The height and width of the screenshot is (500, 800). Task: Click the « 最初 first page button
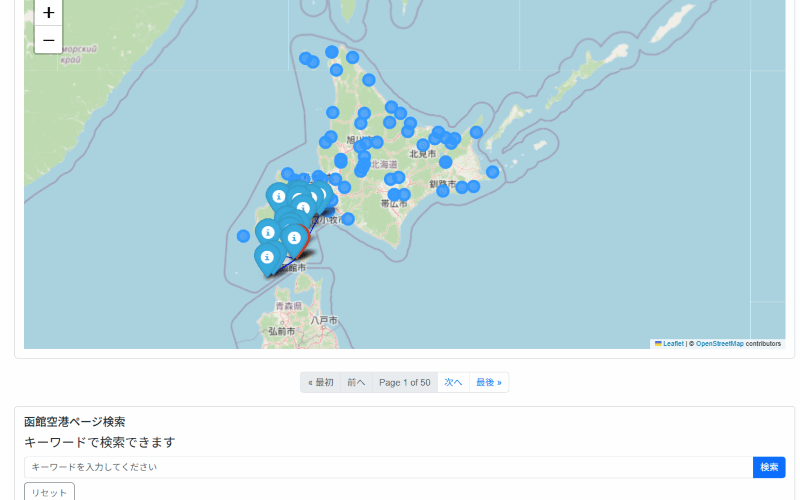320,382
